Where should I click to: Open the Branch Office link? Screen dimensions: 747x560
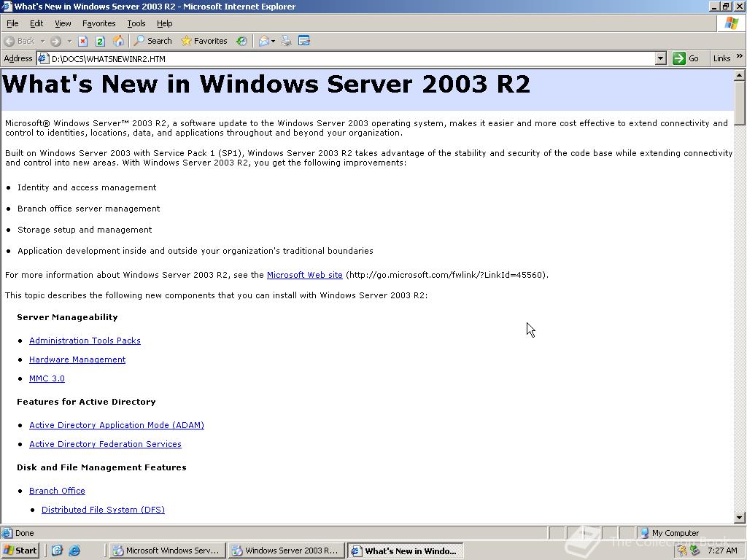coord(57,491)
